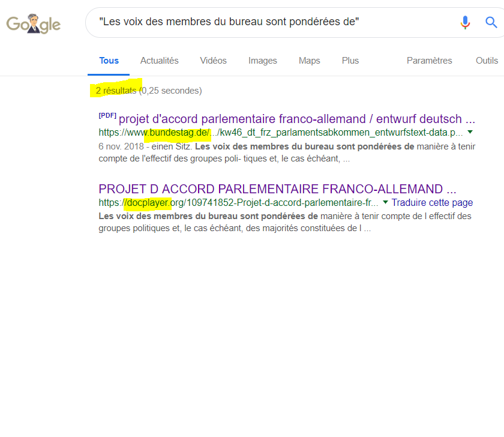Expand the arrow next to docplayer URL
This screenshot has width=504, height=437.
tap(385, 202)
